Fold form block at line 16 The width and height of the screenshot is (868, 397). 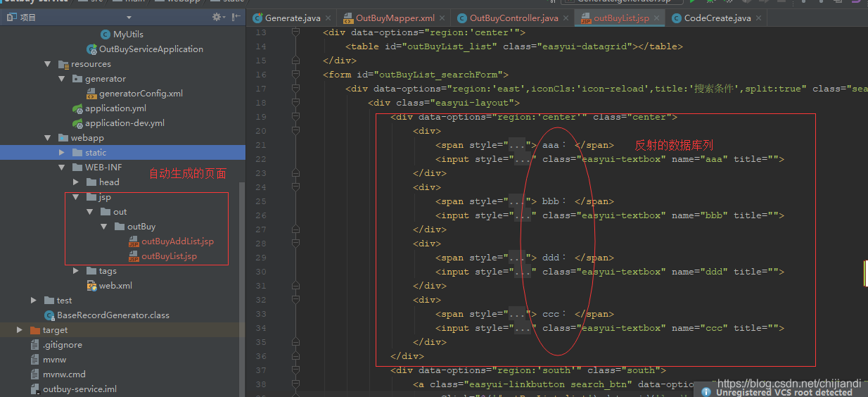coord(297,75)
